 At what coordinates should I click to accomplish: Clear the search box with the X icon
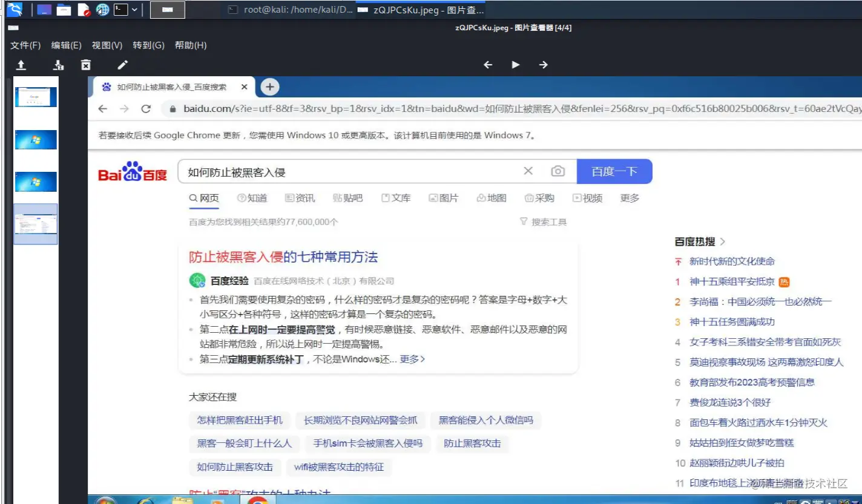pos(528,171)
